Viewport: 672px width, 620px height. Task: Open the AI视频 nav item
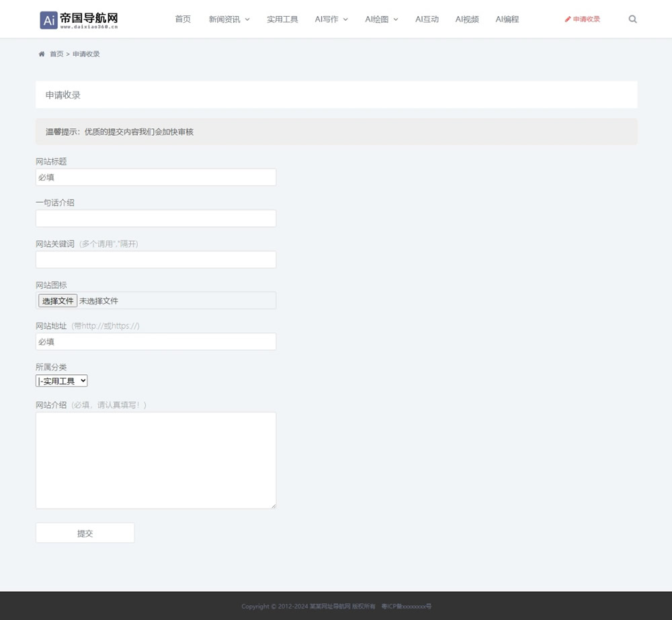pos(467,19)
